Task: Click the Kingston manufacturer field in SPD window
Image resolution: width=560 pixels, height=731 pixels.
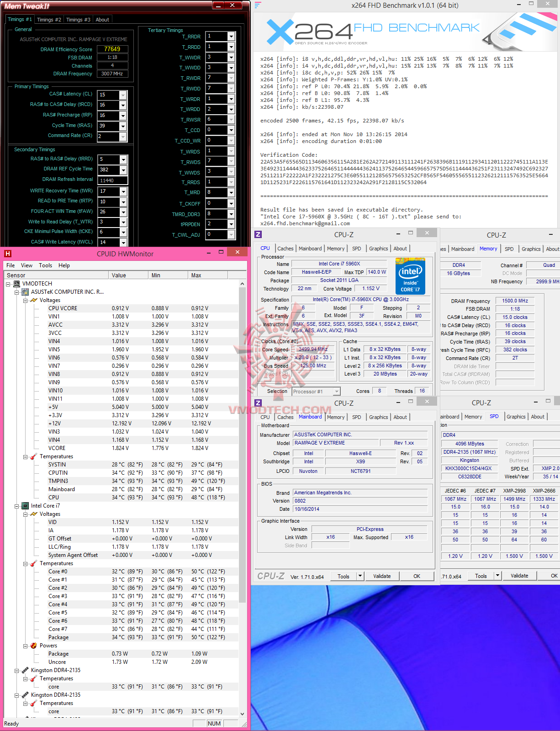Action: point(470,460)
